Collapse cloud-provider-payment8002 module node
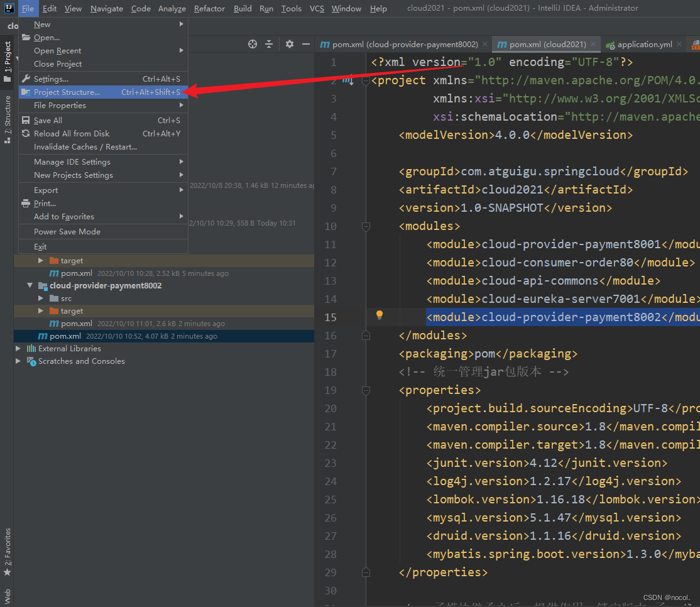The image size is (700, 607). click(30, 285)
